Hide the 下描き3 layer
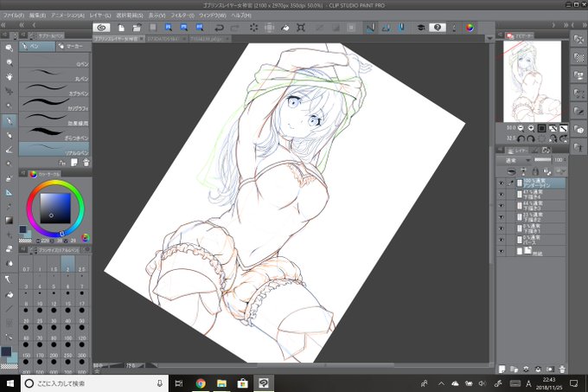 coord(502,206)
